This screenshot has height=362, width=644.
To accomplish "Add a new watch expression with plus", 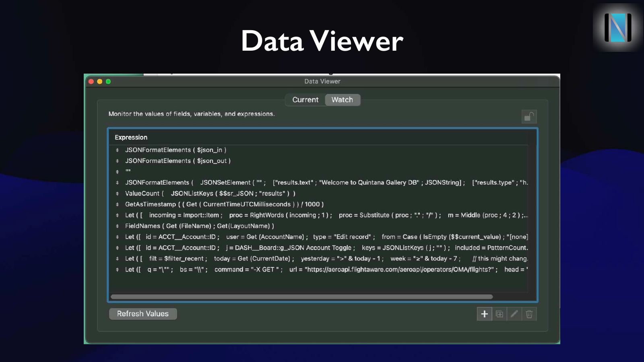I will click(x=484, y=314).
